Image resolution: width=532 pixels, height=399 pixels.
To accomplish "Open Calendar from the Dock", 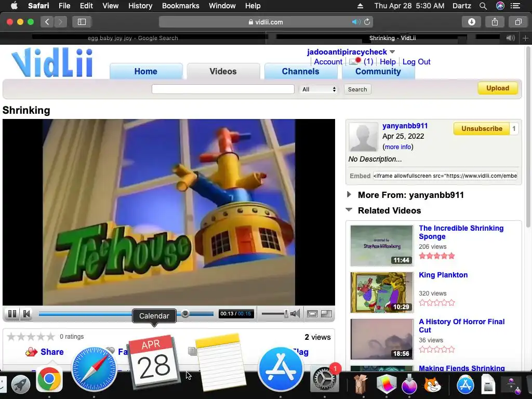I will pyautogui.click(x=155, y=362).
